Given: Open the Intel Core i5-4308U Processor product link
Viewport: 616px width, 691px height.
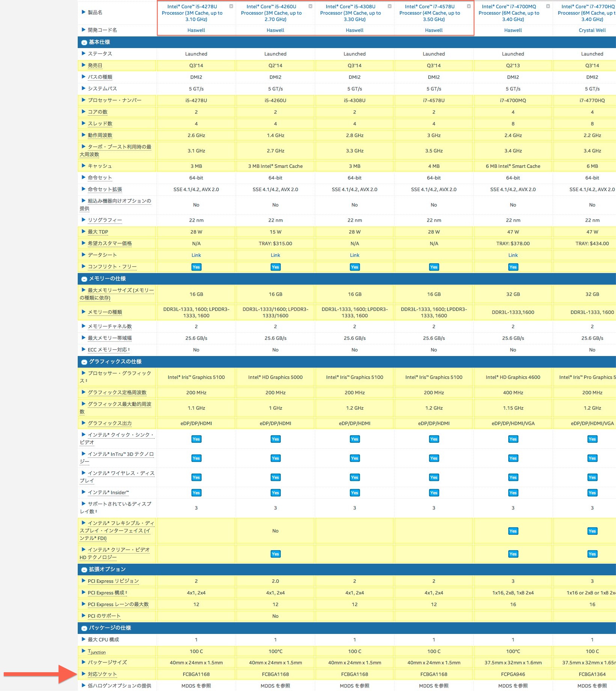Looking at the screenshot, I should click(x=351, y=13).
